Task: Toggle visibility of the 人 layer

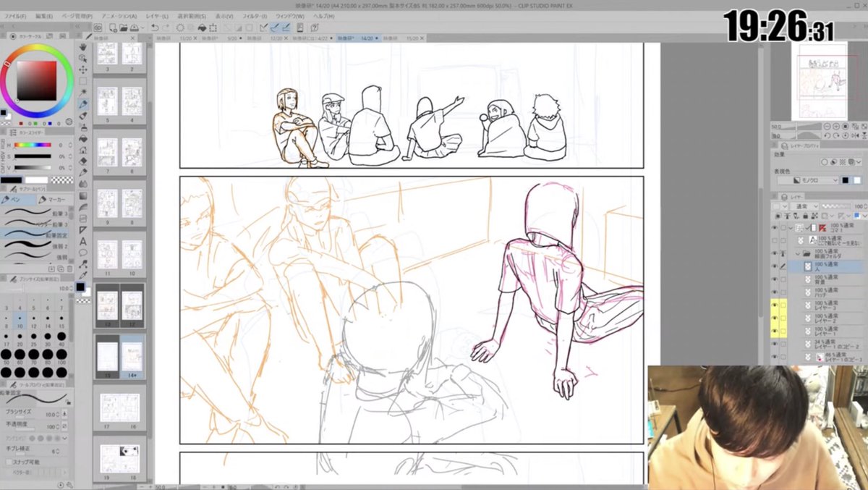Action: (775, 266)
